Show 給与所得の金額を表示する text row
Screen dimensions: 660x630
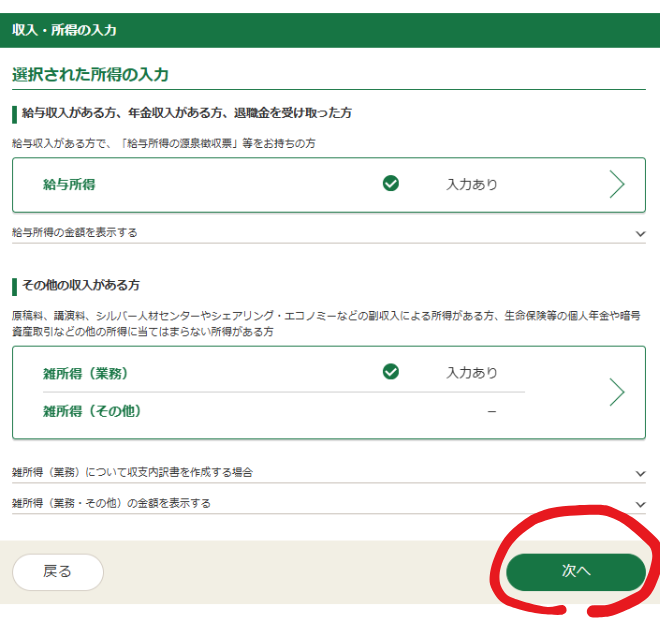pos(75,232)
